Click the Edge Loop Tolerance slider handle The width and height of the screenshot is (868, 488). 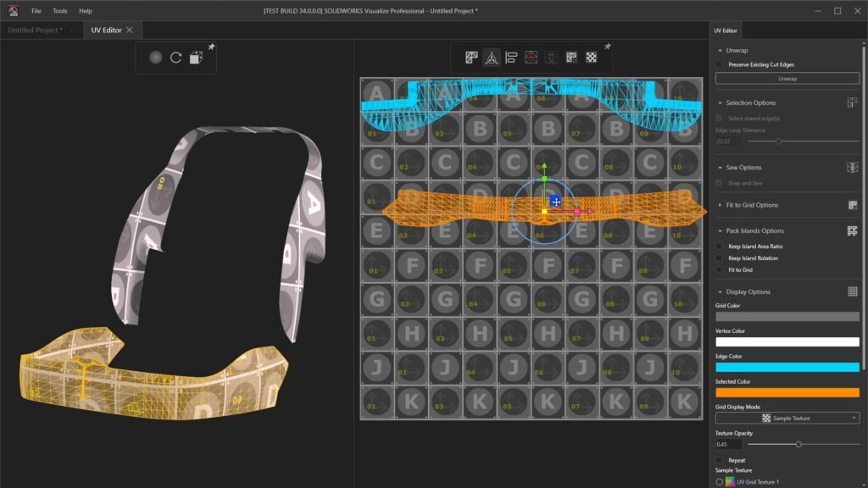click(x=778, y=141)
